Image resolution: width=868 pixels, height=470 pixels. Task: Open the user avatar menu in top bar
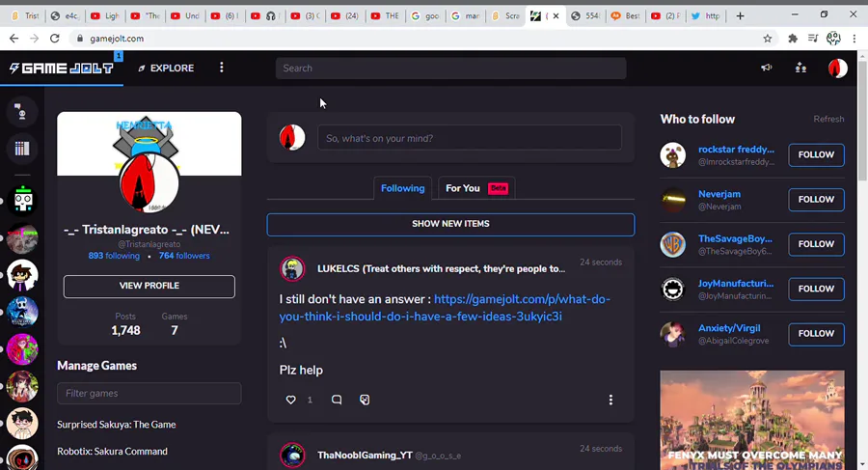click(837, 69)
